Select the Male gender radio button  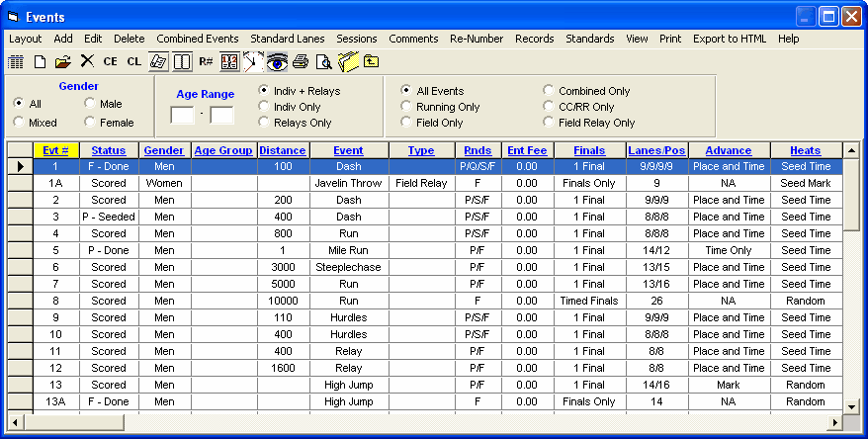90,104
